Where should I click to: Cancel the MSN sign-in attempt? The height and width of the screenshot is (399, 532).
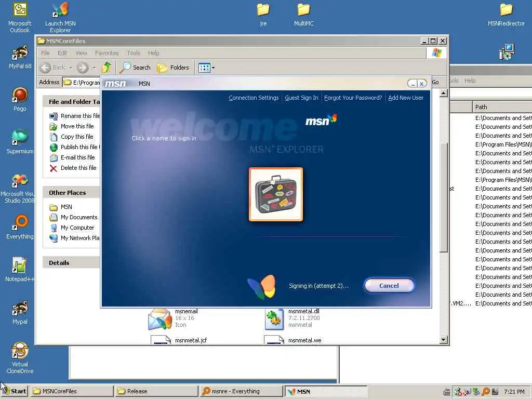pyautogui.click(x=389, y=286)
